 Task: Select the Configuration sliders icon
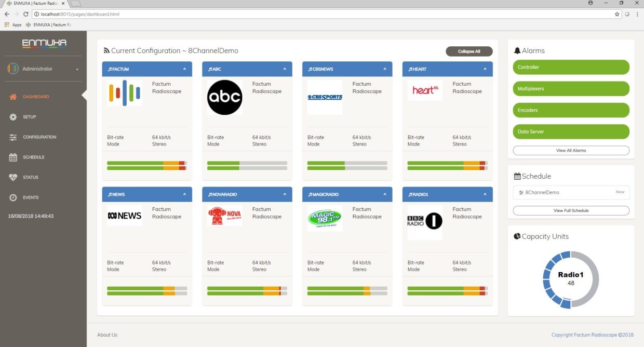pyautogui.click(x=13, y=137)
